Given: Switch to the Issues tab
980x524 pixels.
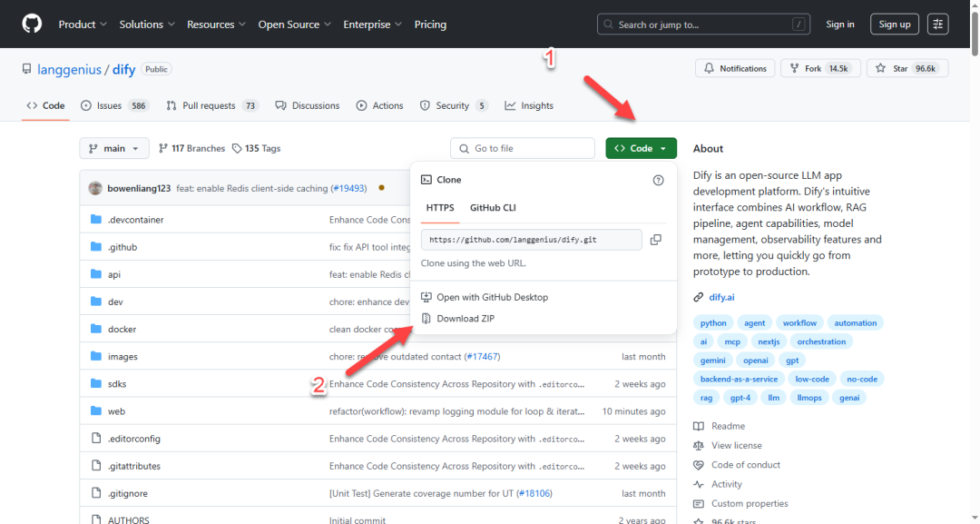Looking at the screenshot, I should pyautogui.click(x=115, y=105).
